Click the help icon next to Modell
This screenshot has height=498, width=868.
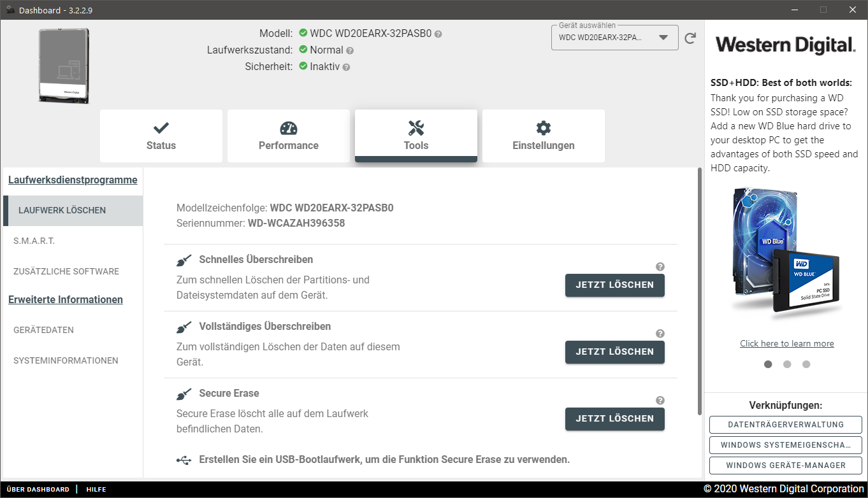(x=438, y=34)
